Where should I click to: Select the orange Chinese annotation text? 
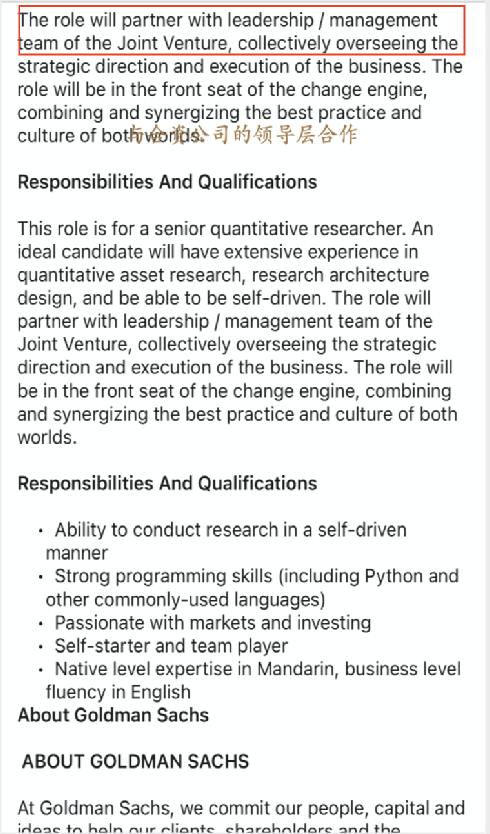click(x=243, y=135)
